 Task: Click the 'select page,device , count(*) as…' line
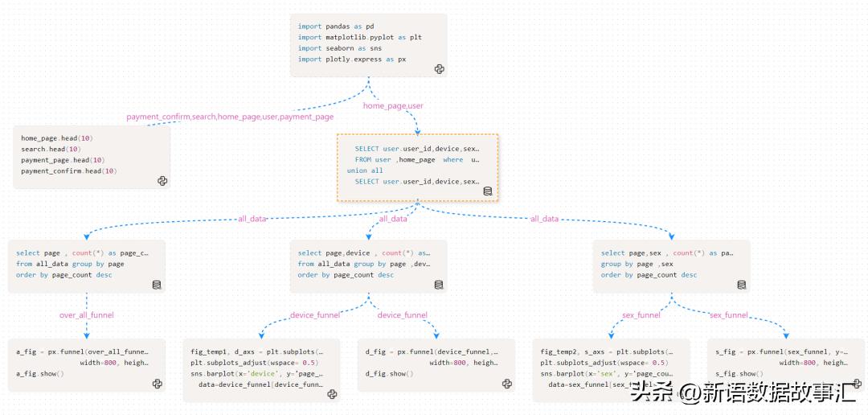tap(364, 253)
